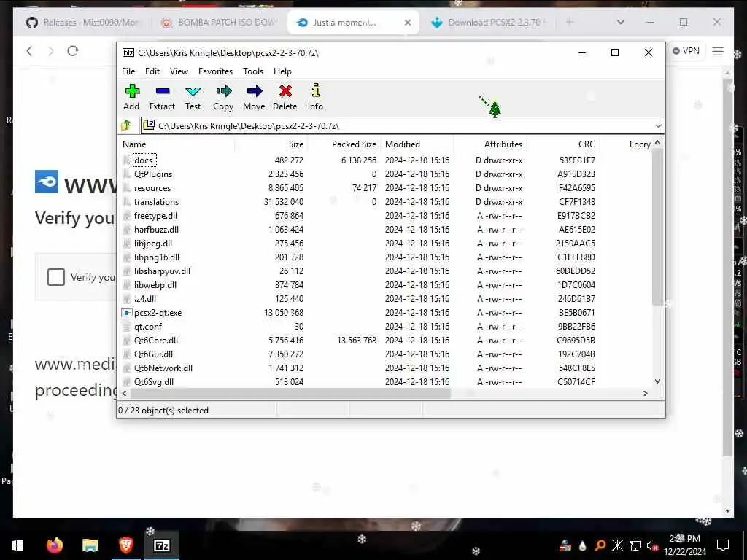Sort by the Packed Size column header

pyautogui.click(x=344, y=144)
